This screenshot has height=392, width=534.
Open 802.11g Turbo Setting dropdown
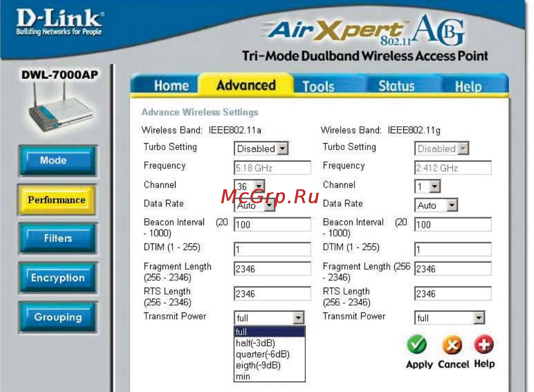pos(442,149)
